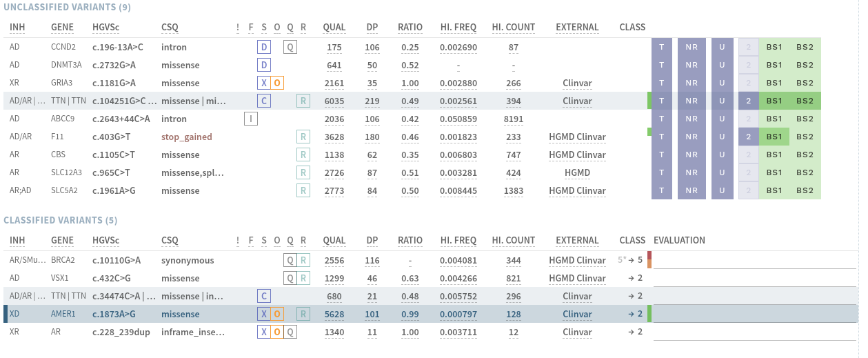
Task: Click class 2 button in F11 row
Action: pos(748,137)
